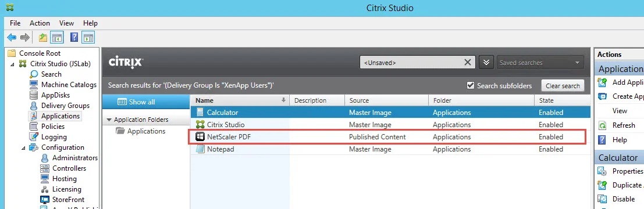This screenshot has width=644, height=209.
Task: Click the Calculator row's Enabled state
Action: [551, 112]
